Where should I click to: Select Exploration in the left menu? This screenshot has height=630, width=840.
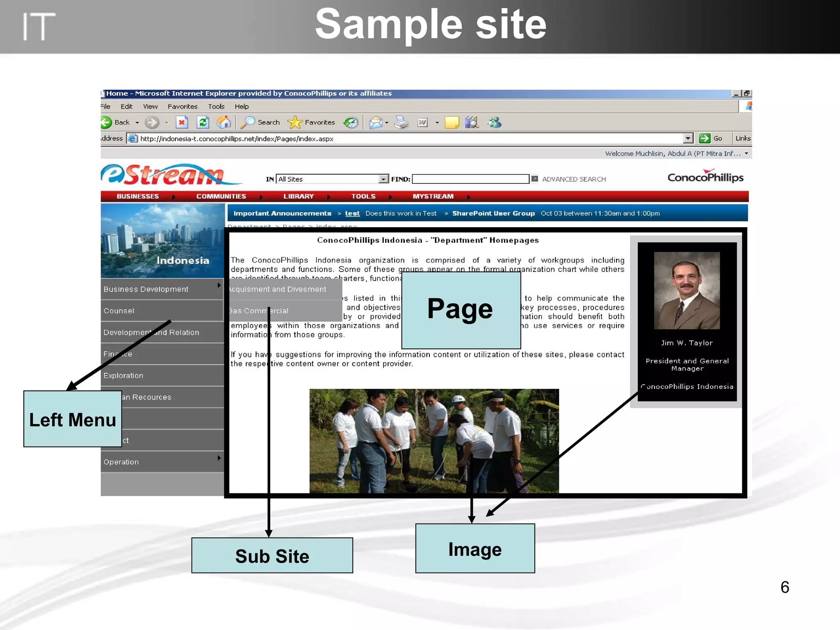click(x=162, y=376)
